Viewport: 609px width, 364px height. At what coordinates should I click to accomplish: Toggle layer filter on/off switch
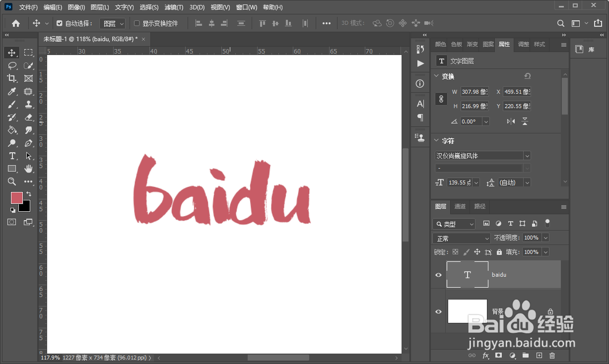[547, 223]
